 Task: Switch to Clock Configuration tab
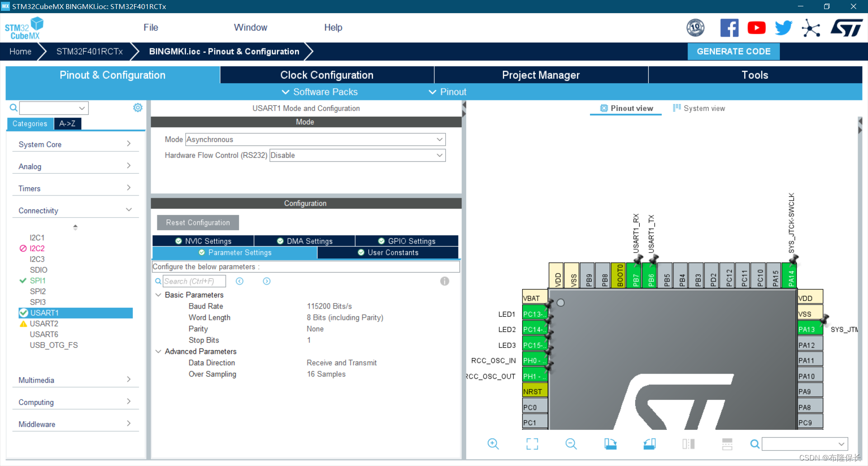point(327,75)
